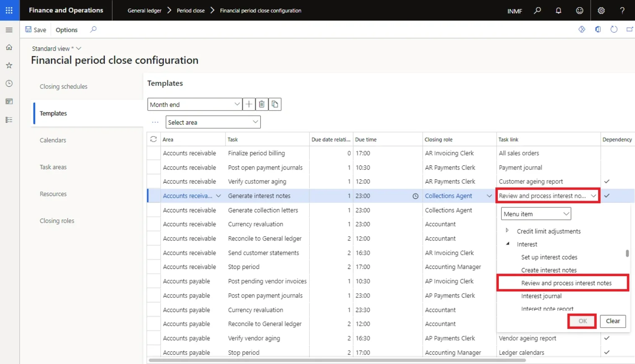Image resolution: width=635 pixels, height=364 pixels.
Task: Select row checkbox for Verify customer aging
Action: pos(153,181)
